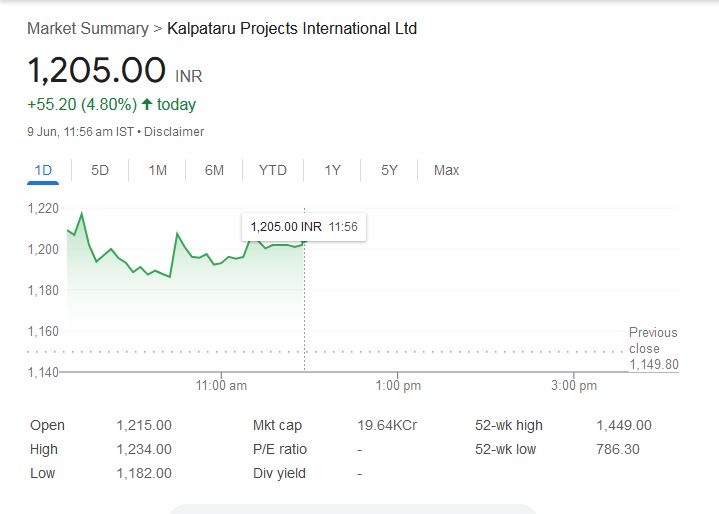Click the green up arrow icon
Viewport: 719px width, 514px height.
click(x=147, y=104)
